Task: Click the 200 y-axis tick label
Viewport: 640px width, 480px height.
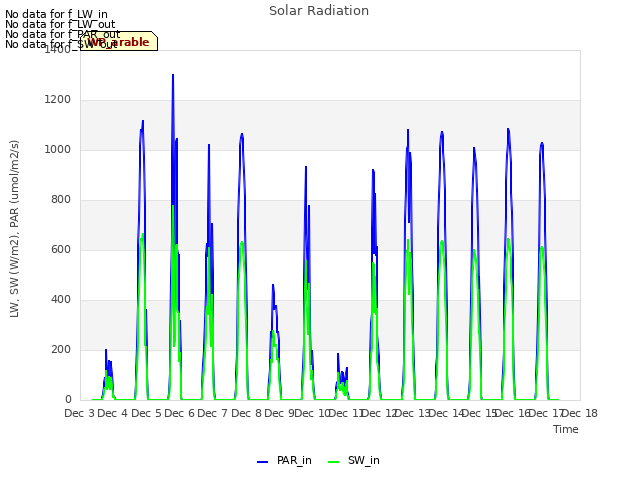Action: [61, 350]
